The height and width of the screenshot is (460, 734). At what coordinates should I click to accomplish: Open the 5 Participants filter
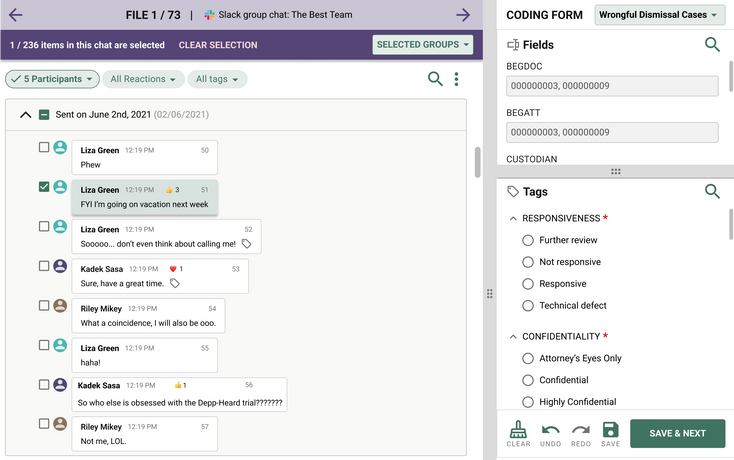[x=52, y=79]
